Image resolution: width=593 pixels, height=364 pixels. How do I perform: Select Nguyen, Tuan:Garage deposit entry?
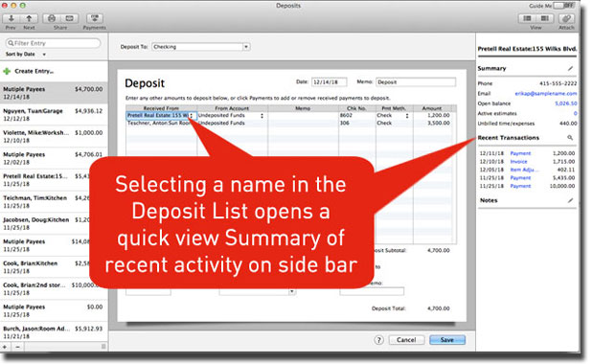[x=54, y=115]
